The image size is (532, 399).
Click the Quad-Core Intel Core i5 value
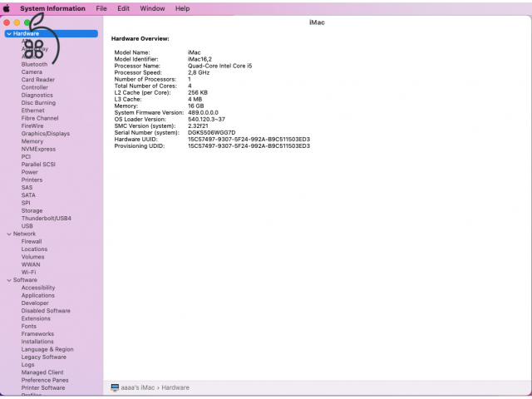(x=219, y=66)
